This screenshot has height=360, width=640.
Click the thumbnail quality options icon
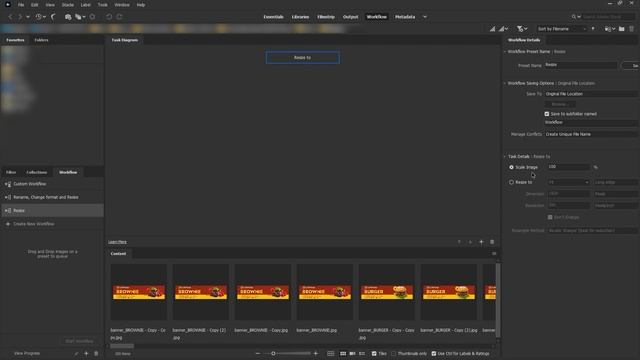pyautogui.click(x=503, y=29)
